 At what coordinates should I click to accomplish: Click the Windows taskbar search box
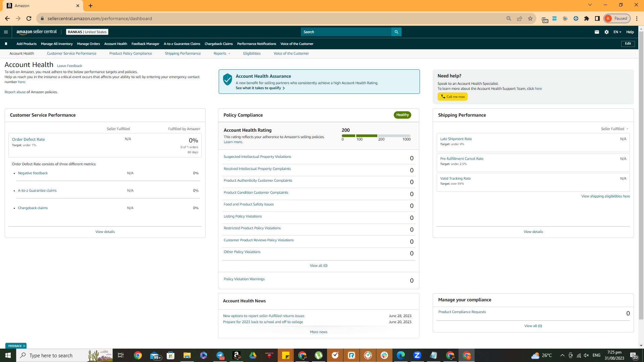coord(65,355)
